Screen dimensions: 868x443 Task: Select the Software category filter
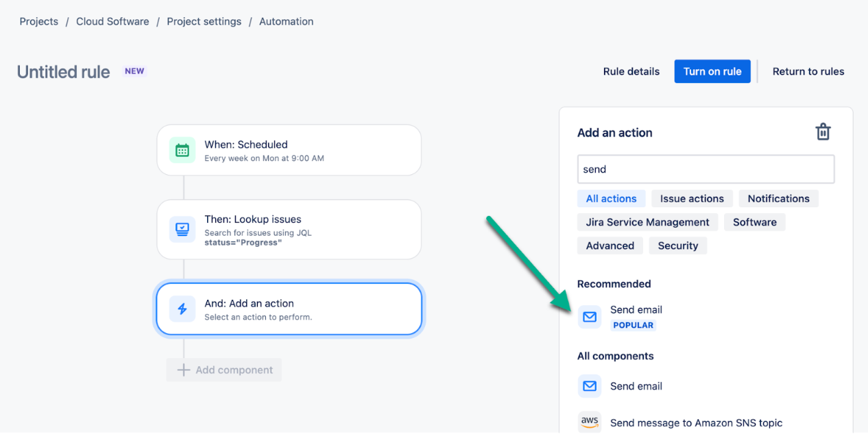coord(754,222)
